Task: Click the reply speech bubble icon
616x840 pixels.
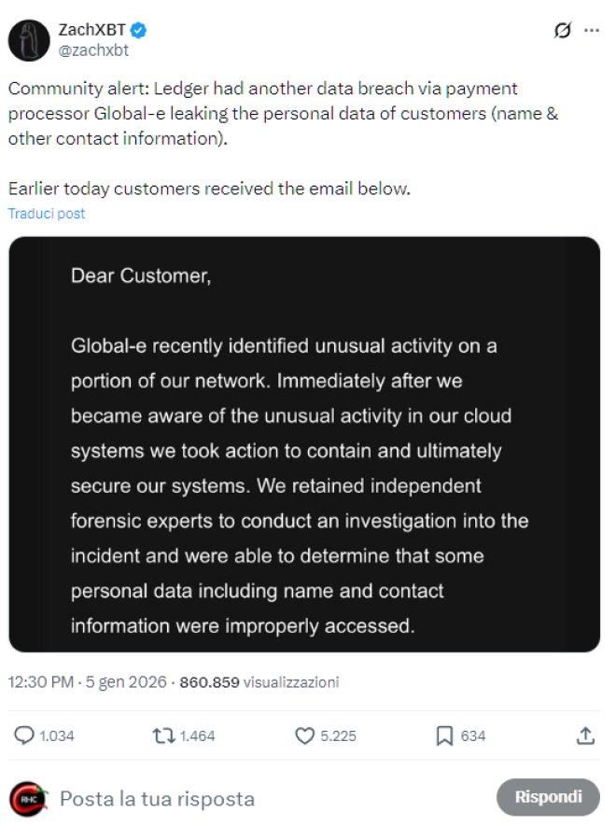Action: (x=24, y=736)
